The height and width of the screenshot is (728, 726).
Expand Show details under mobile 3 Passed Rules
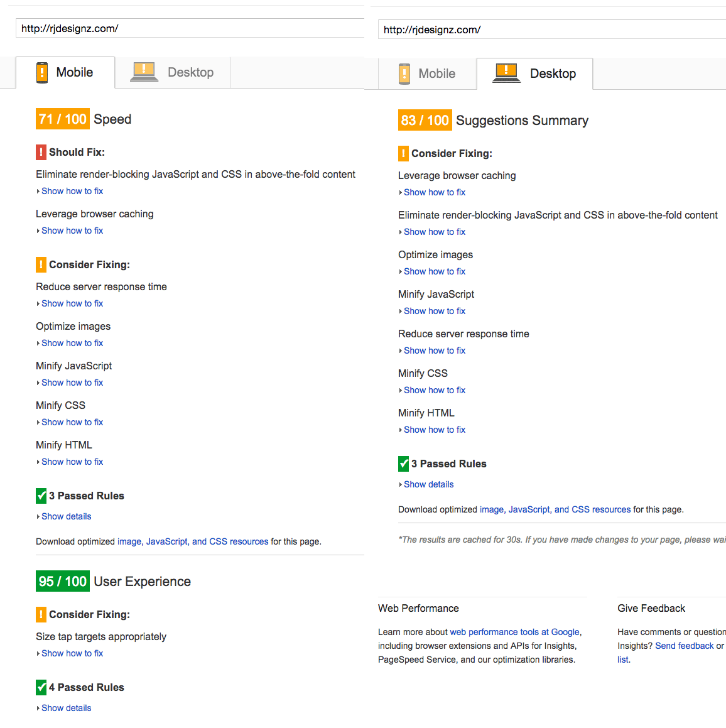pos(66,516)
